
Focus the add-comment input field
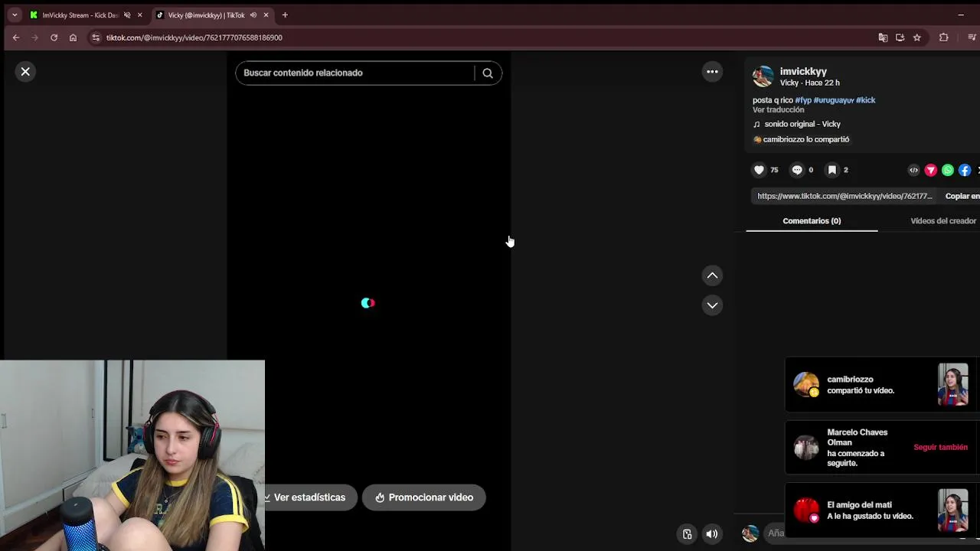(x=873, y=533)
